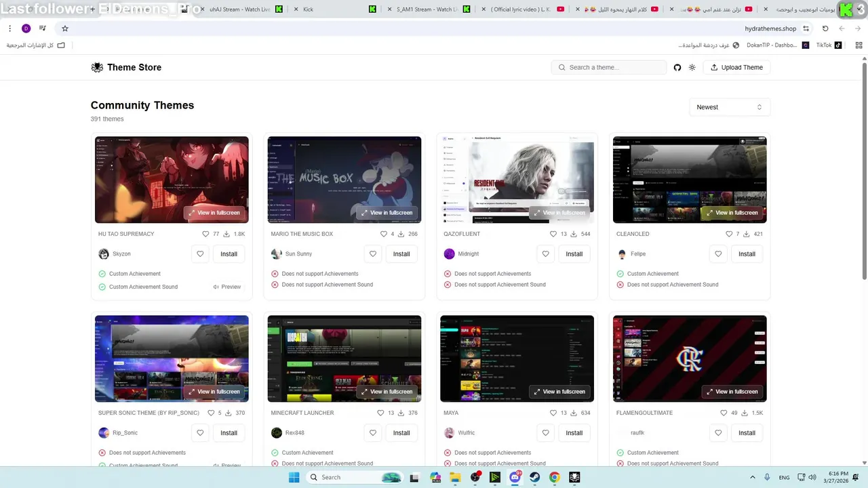Toggle light/dark mode sun icon
Image resolution: width=868 pixels, height=488 pixels.
[x=692, y=67]
